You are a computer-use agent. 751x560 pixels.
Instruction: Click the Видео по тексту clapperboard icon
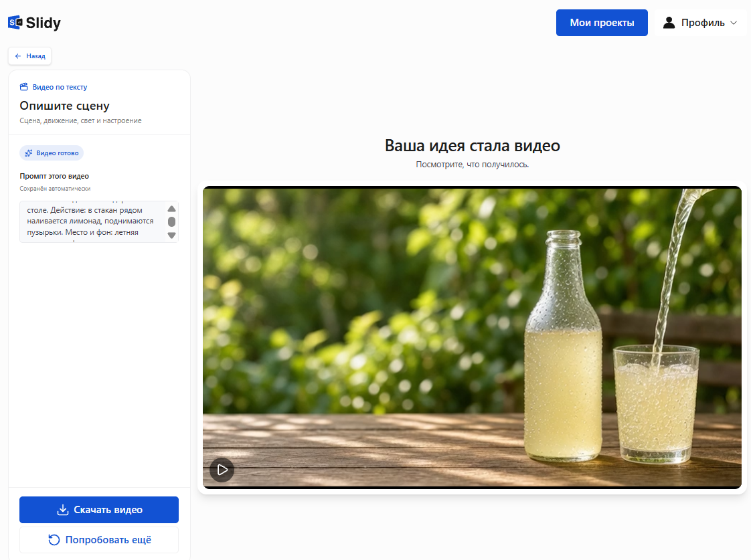pos(23,86)
